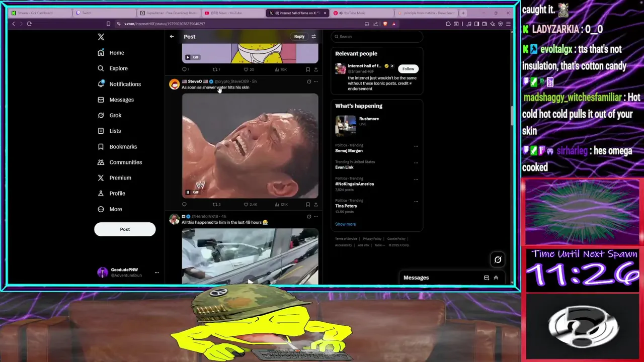Go back in browser toolbar
Screen dimensions: 644x362
point(14,24)
